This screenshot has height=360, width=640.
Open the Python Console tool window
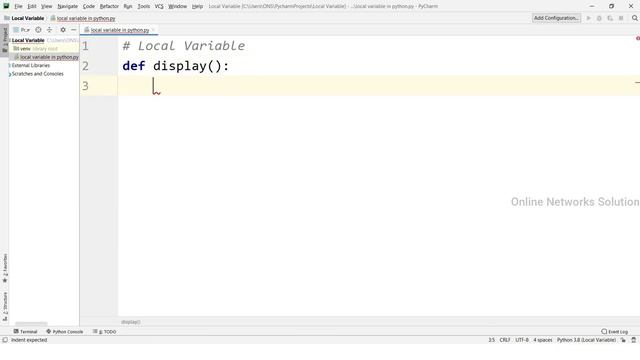[64, 332]
